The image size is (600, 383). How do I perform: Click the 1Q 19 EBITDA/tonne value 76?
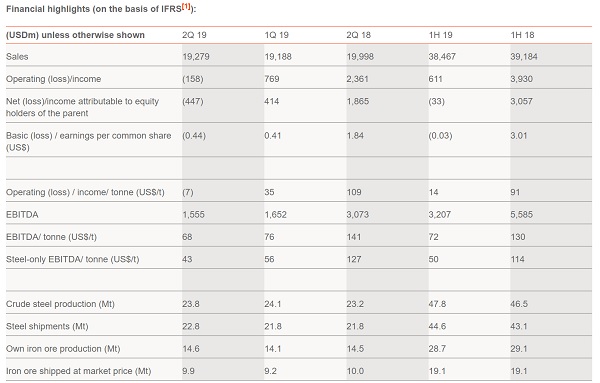(x=269, y=237)
